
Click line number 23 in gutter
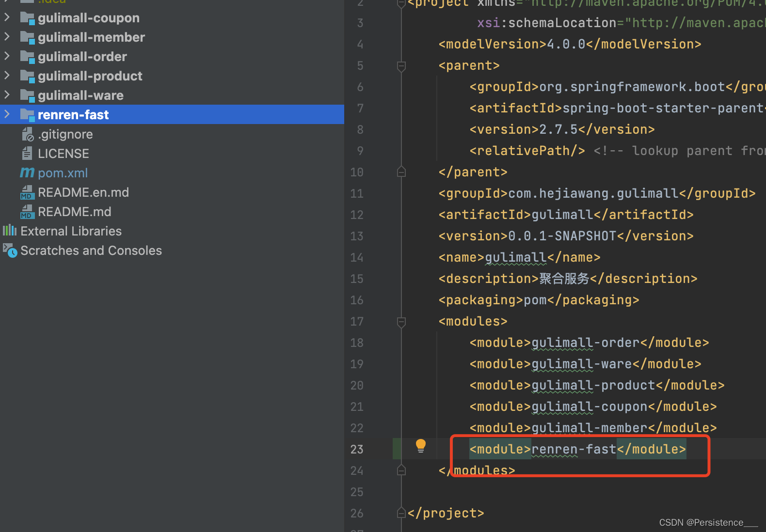tap(357, 449)
